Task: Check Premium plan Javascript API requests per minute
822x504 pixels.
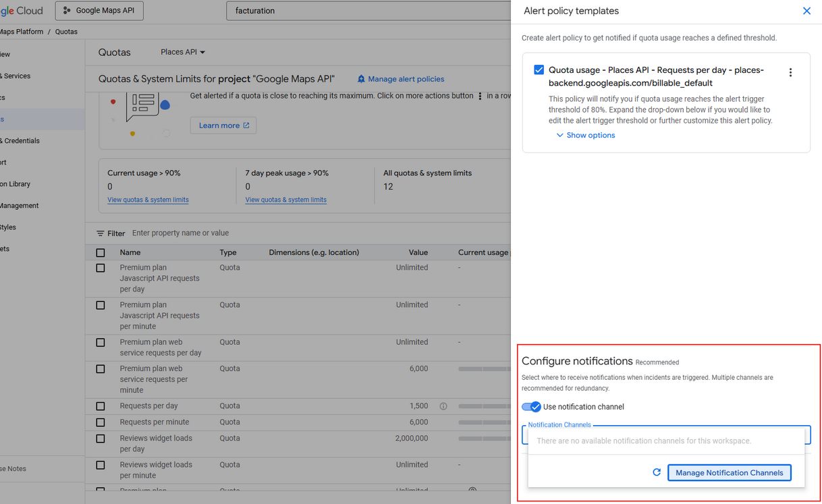Action: [101, 305]
